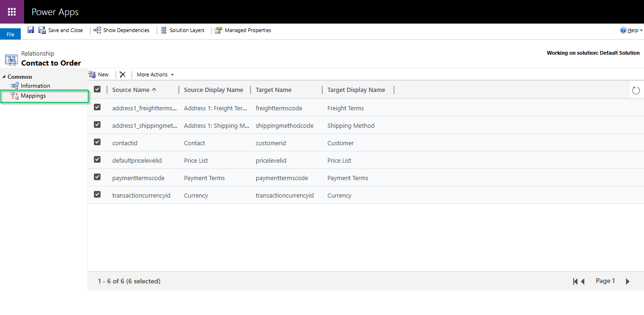Select the freighttermscode target name cell

pyautogui.click(x=279, y=108)
